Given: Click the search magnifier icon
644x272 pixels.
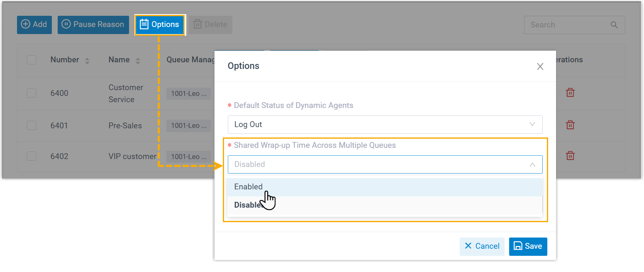Looking at the screenshot, I should [615, 25].
